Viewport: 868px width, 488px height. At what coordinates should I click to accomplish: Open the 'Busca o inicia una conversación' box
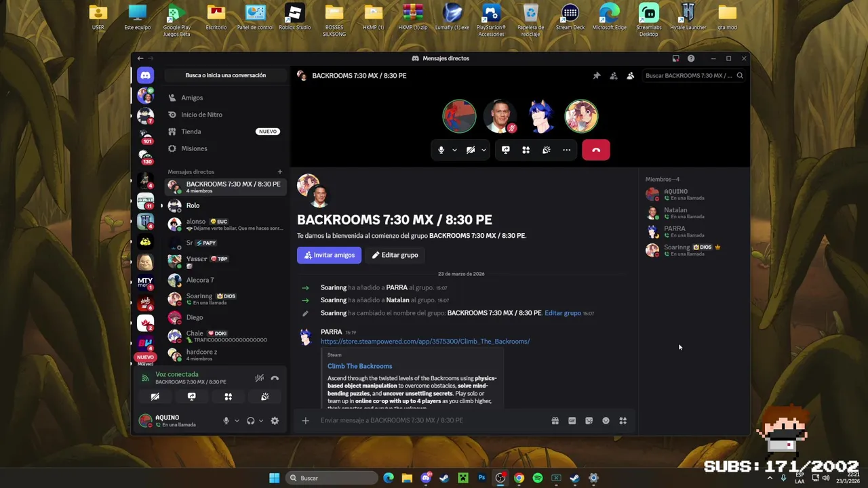pos(225,75)
